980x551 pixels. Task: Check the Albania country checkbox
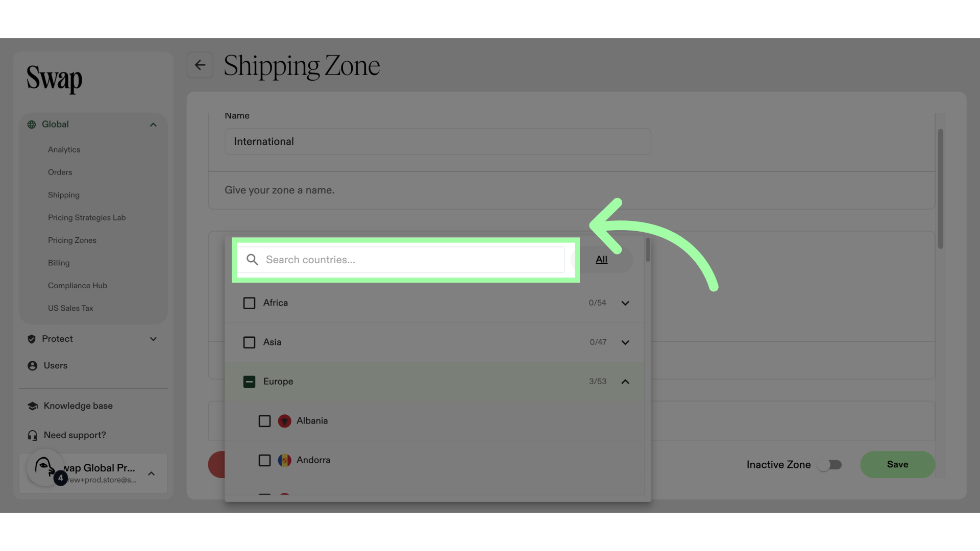pyautogui.click(x=264, y=421)
